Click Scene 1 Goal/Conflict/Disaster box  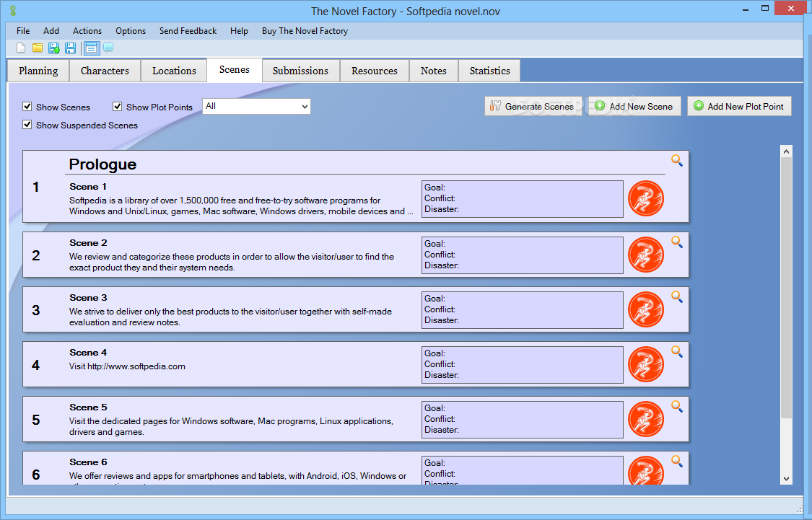[523, 198]
